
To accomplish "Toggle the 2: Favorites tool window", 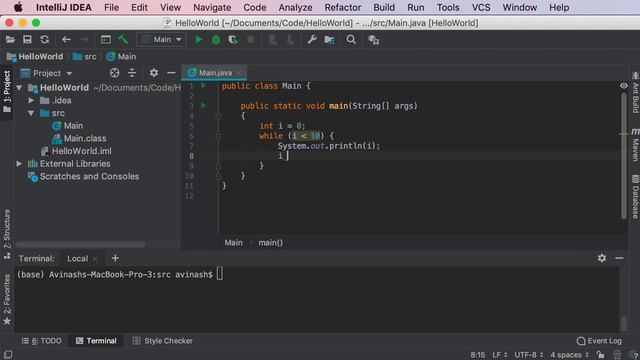I will point(7,299).
